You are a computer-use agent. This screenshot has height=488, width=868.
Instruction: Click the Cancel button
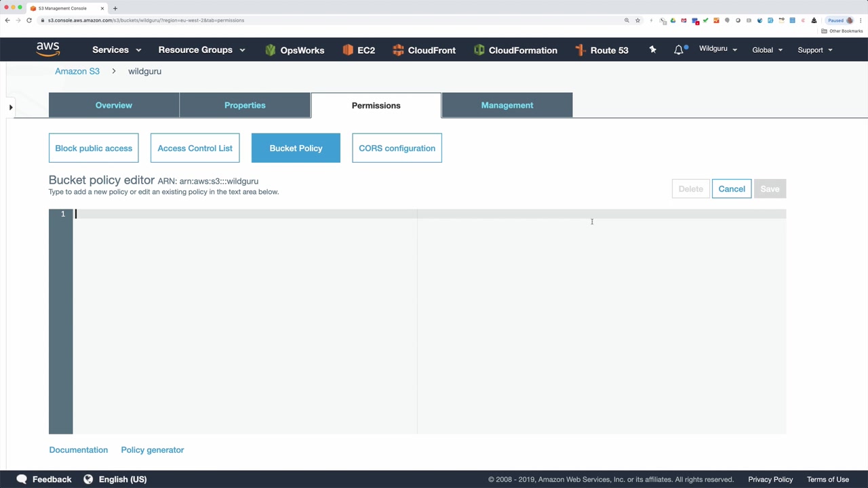(732, 189)
